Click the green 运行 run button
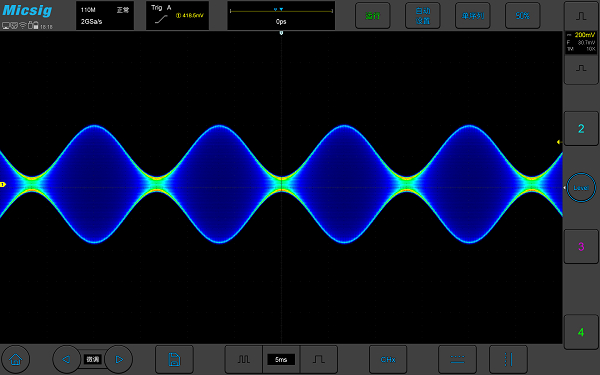This screenshot has width=600, height=375. point(373,16)
